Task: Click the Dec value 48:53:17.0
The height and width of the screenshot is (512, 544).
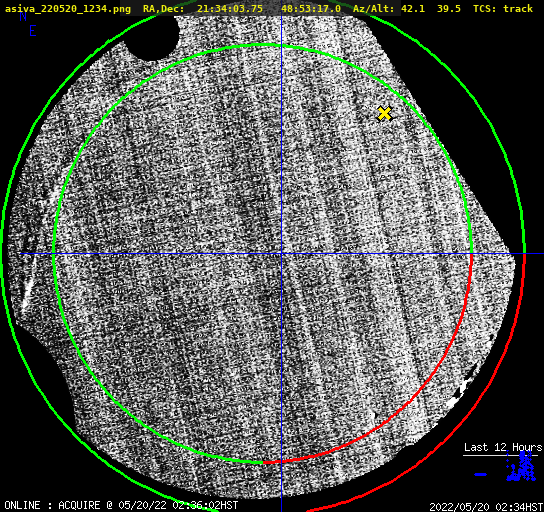Action: [x=311, y=9]
